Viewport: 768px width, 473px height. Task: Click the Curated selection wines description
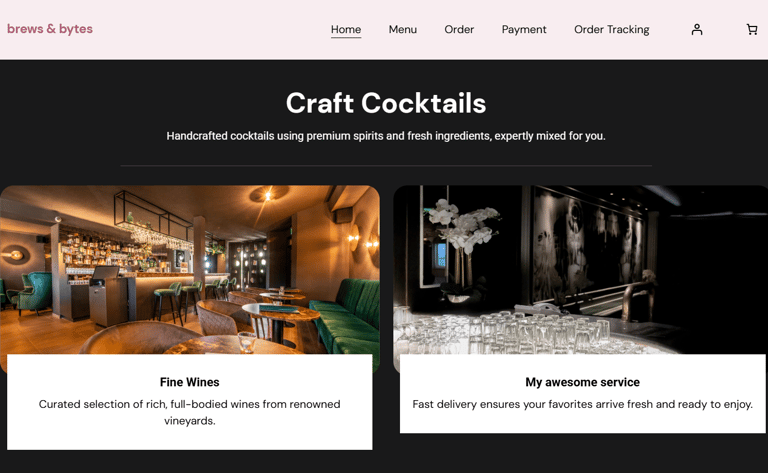pyautogui.click(x=190, y=412)
